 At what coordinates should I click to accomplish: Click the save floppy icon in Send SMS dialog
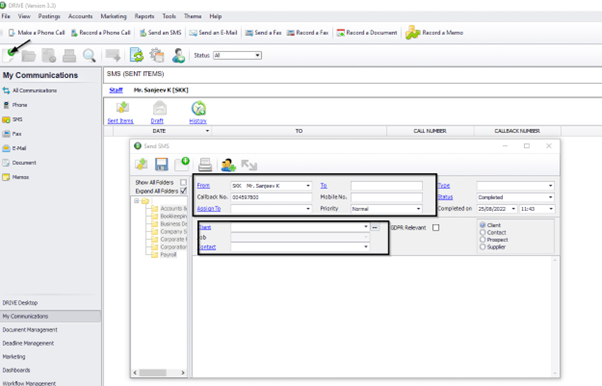(161, 164)
